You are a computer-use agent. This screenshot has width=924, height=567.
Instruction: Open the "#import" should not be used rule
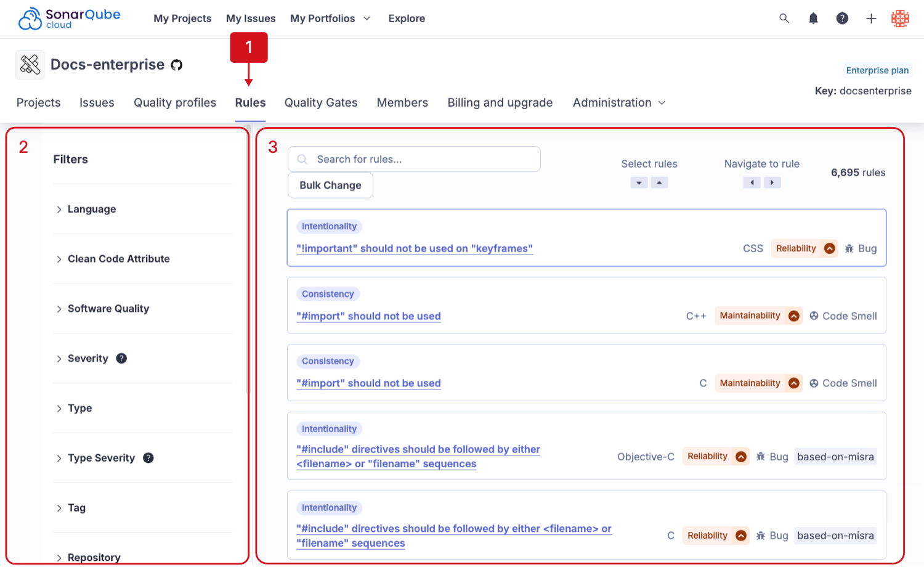[x=368, y=316]
